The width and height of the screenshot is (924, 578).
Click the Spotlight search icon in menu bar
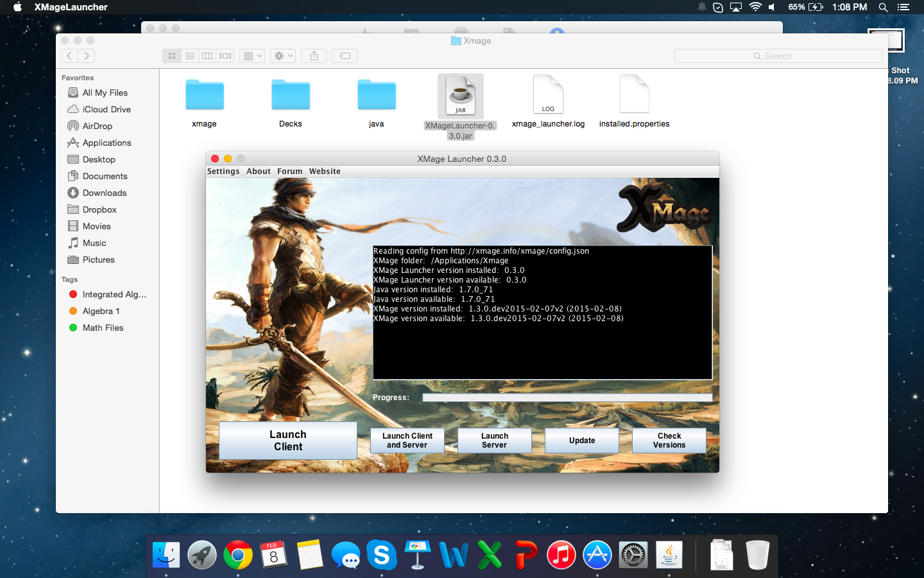pyautogui.click(x=884, y=7)
